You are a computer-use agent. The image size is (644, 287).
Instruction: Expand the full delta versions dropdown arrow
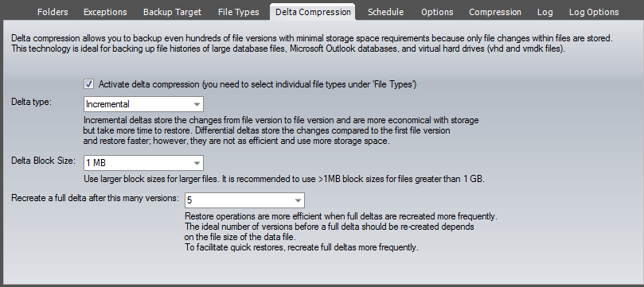click(299, 200)
